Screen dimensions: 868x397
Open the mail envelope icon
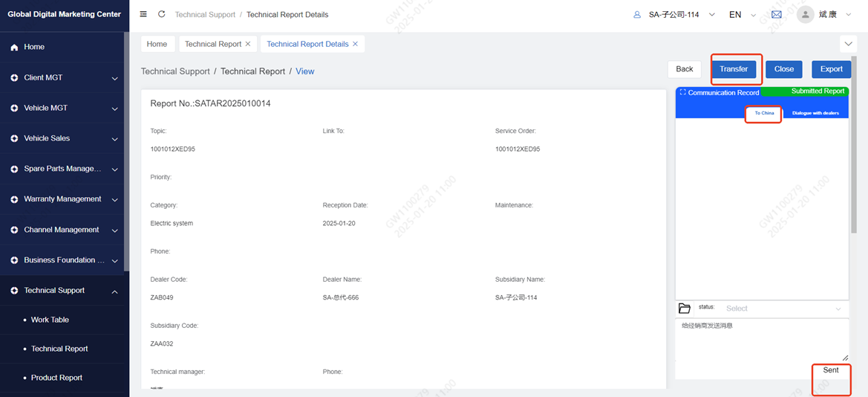point(777,14)
